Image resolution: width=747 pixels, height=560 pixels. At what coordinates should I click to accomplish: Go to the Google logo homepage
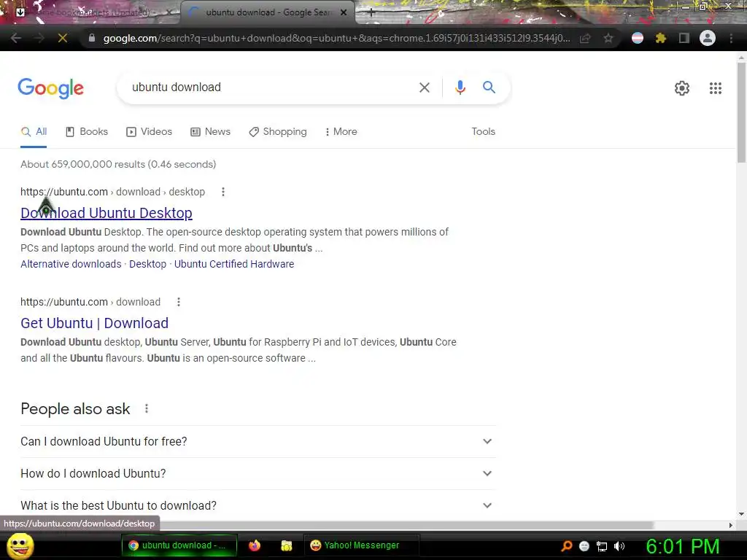pos(51,88)
